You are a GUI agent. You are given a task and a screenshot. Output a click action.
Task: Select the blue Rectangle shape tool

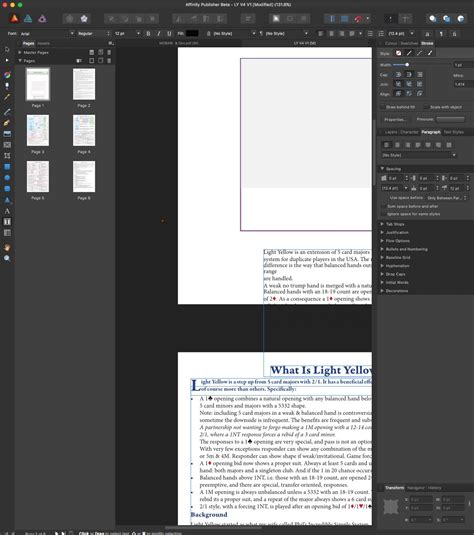click(7, 167)
